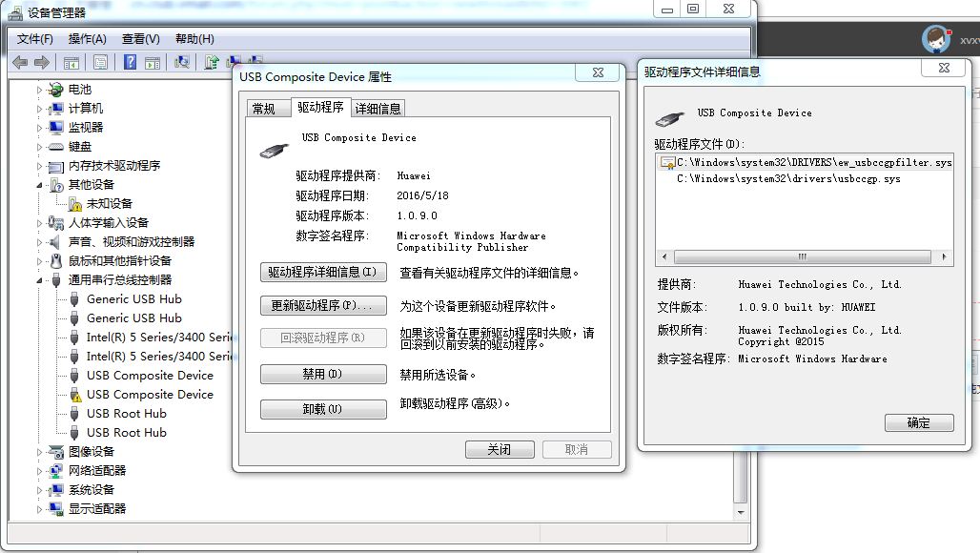Click the Properties toolbar icon

(100, 61)
